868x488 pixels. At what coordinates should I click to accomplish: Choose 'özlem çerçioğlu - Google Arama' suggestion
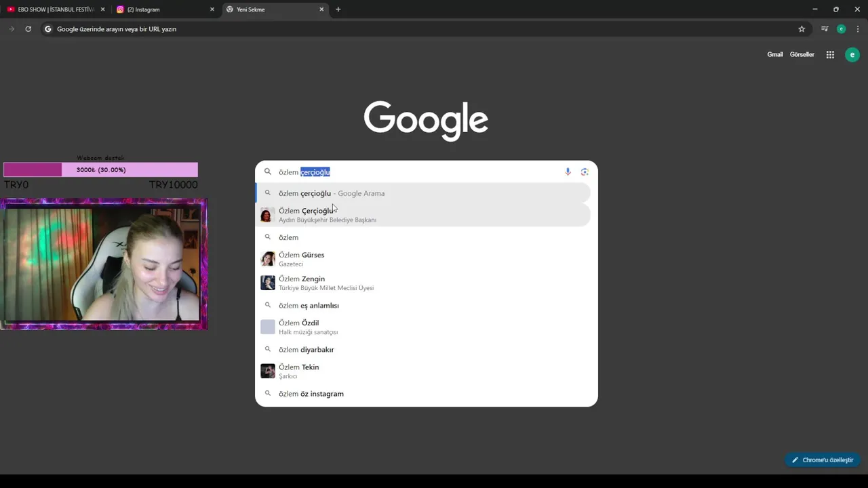click(x=422, y=193)
